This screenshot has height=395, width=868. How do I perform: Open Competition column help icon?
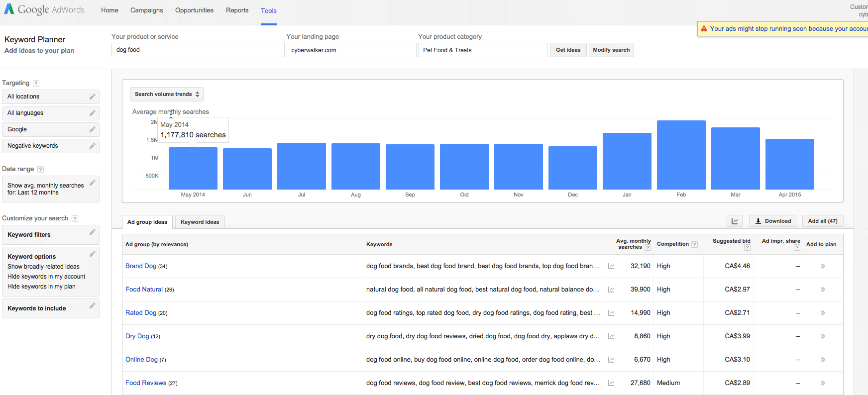point(694,244)
